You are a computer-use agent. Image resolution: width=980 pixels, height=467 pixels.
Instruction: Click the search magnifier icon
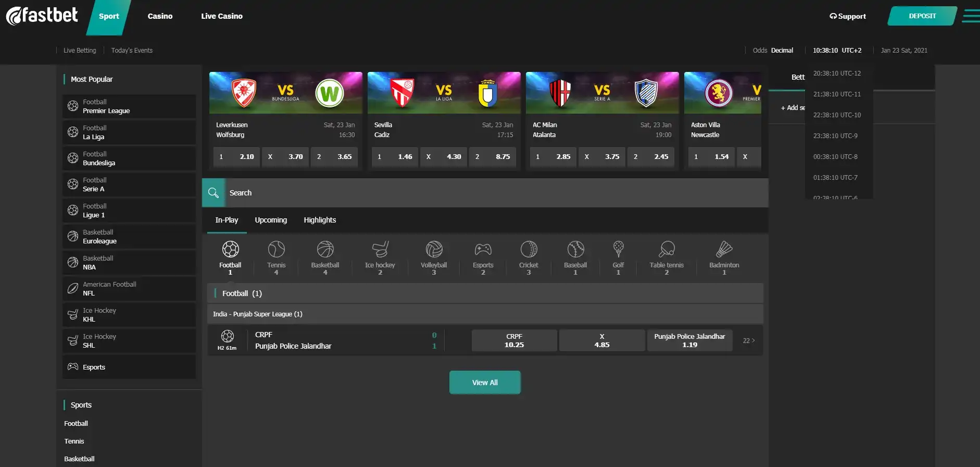click(x=213, y=193)
